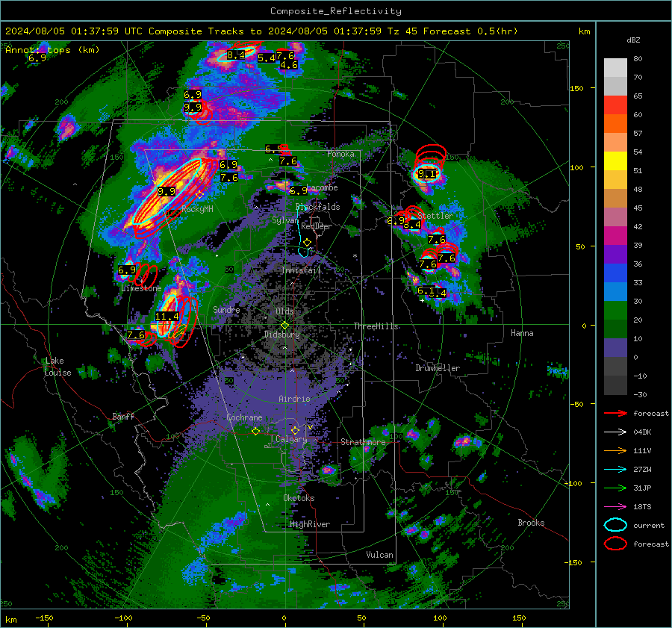Click the Composite_Reflectivity title
The image size is (672, 628).
[x=335, y=11]
